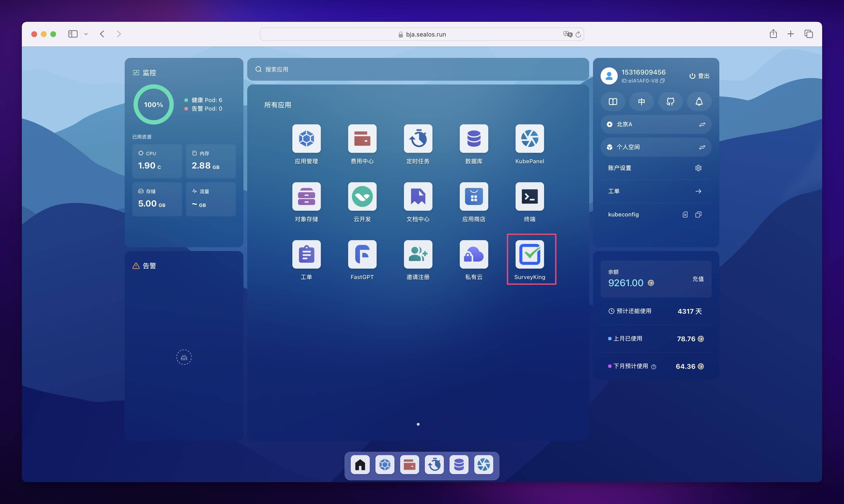Download the kubeconfig file
Viewport: 844px width, 504px height.
coord(685,214)
